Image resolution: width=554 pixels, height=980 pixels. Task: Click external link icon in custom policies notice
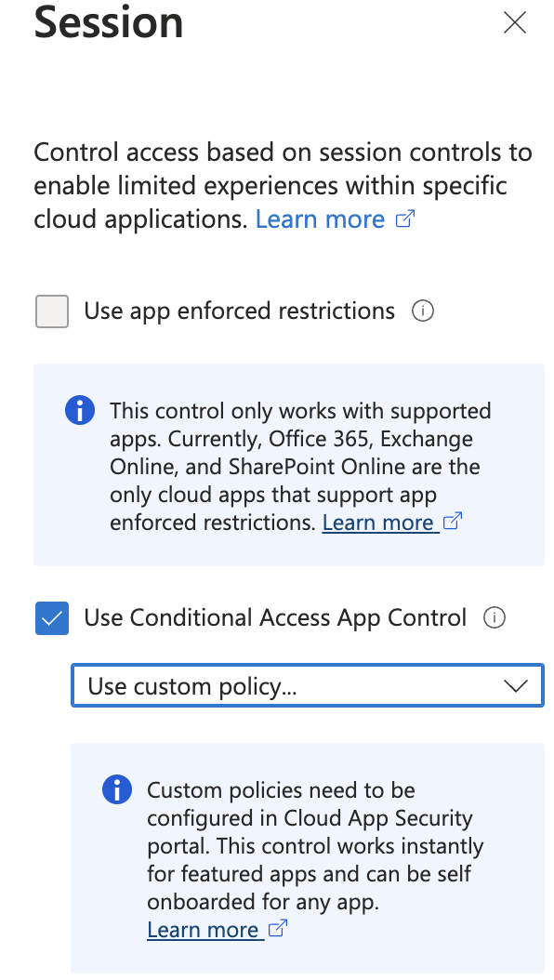[277, 928]
